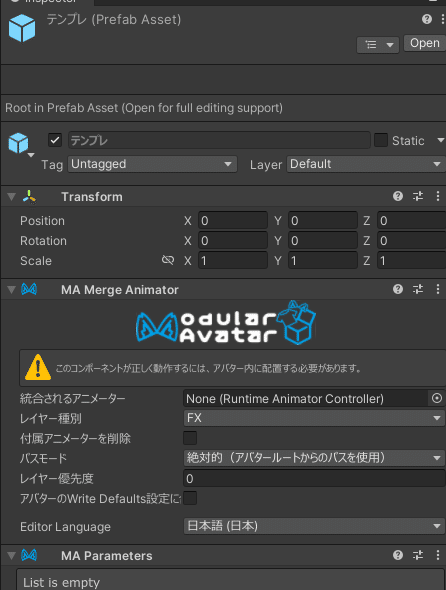Open the Default layer dropdown
The width and height of the screenshot is (446, 590).
click(x=366, y=164)
